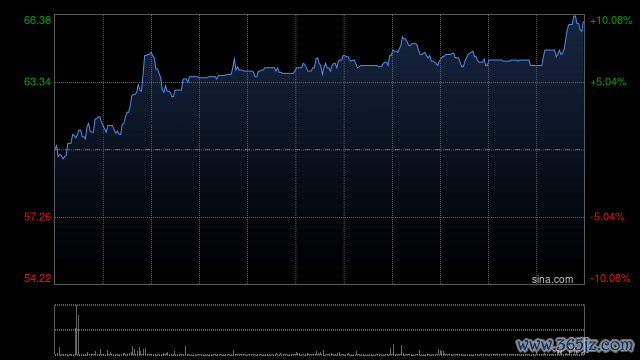Image resolution: width=640 pixels, height=360 pixels.
Task: Select the +10.08% percentage label
Action: [x=611, y=20]
